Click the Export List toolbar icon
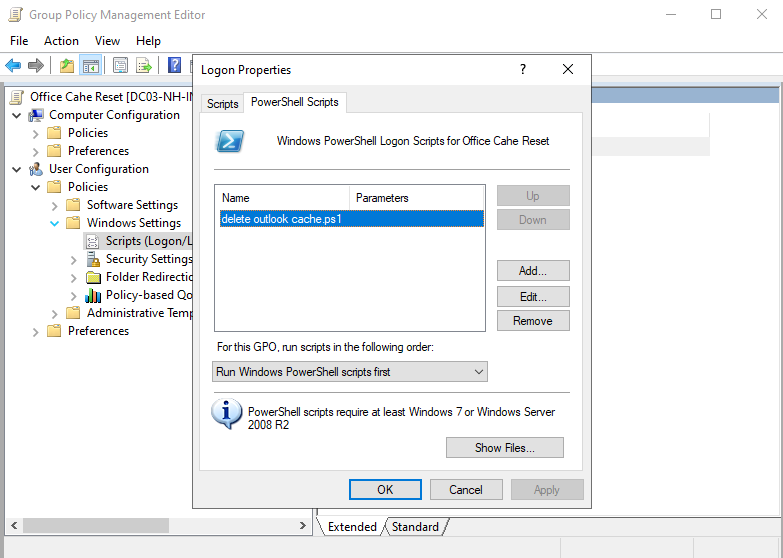The width and height of the screenshot is (783, 558). tap(144, 65)
